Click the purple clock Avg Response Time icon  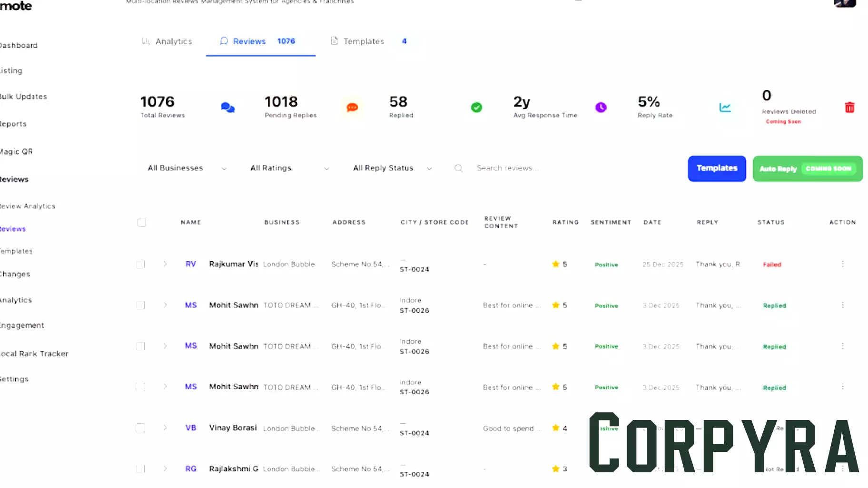601,107
